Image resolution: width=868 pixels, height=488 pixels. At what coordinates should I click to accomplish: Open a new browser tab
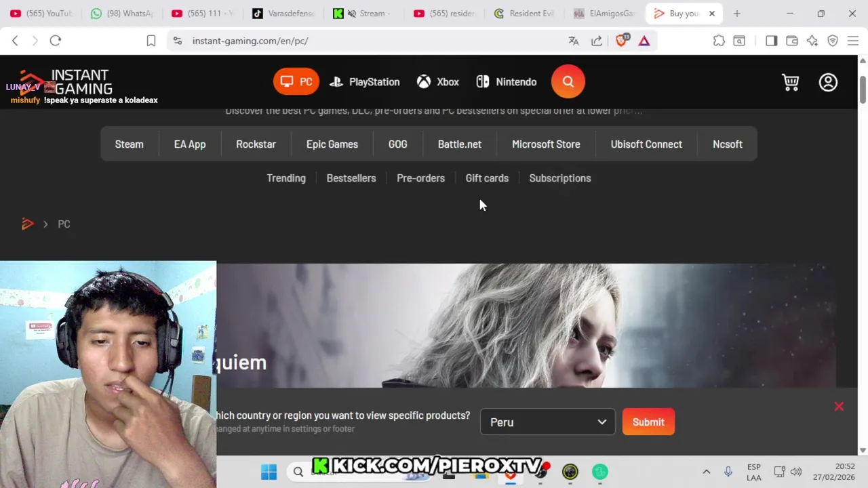pos(737,14)
